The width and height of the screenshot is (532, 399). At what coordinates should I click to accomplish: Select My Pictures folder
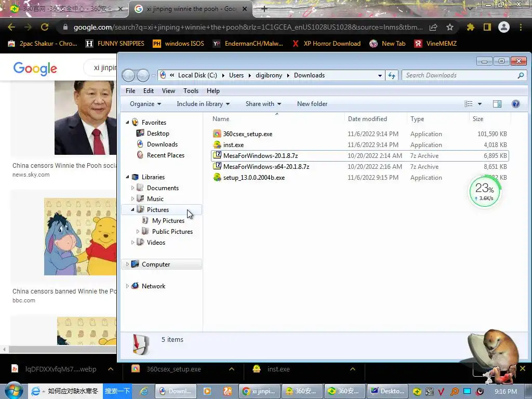click(x=168, y=220)
